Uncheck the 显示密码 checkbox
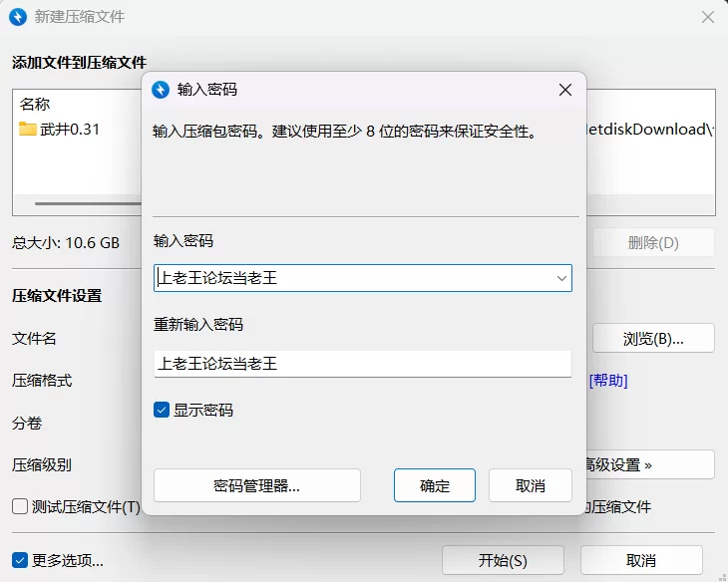This screenshot has width=728, height=582. (x=162, y=410)
